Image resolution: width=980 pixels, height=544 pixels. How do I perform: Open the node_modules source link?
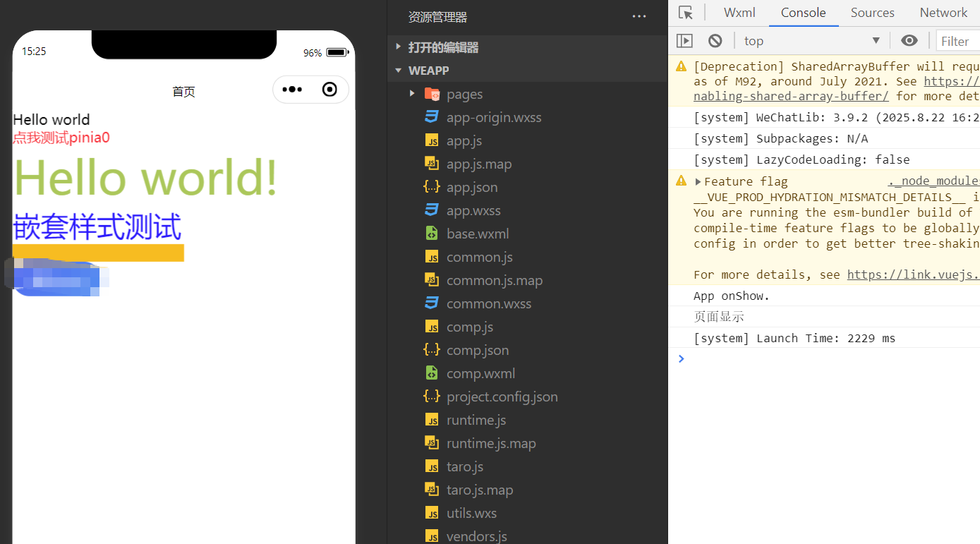click(x=933, y=181)
